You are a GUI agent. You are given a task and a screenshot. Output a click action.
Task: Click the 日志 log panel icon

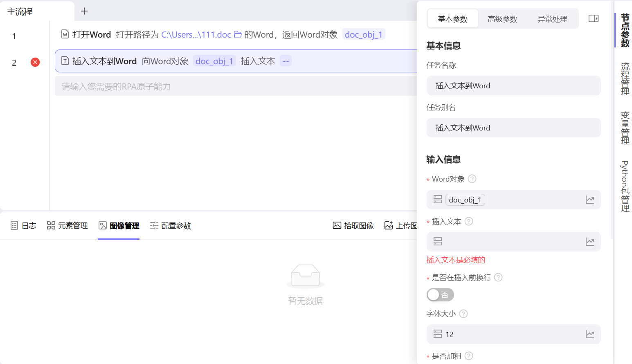[x=14, y=225]
